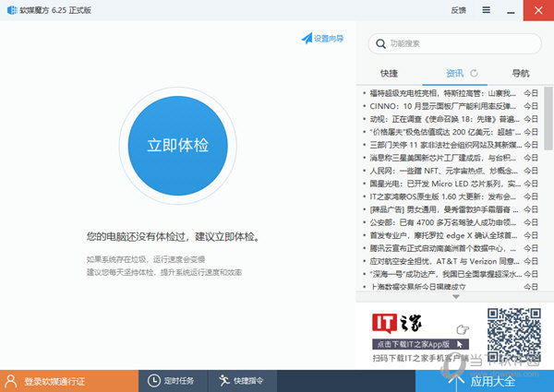Image resolution: width=554 pixels, height=392 pixels.
Task: Open news item CINNO: 10 月显示面板
Action: coord(451,106)
